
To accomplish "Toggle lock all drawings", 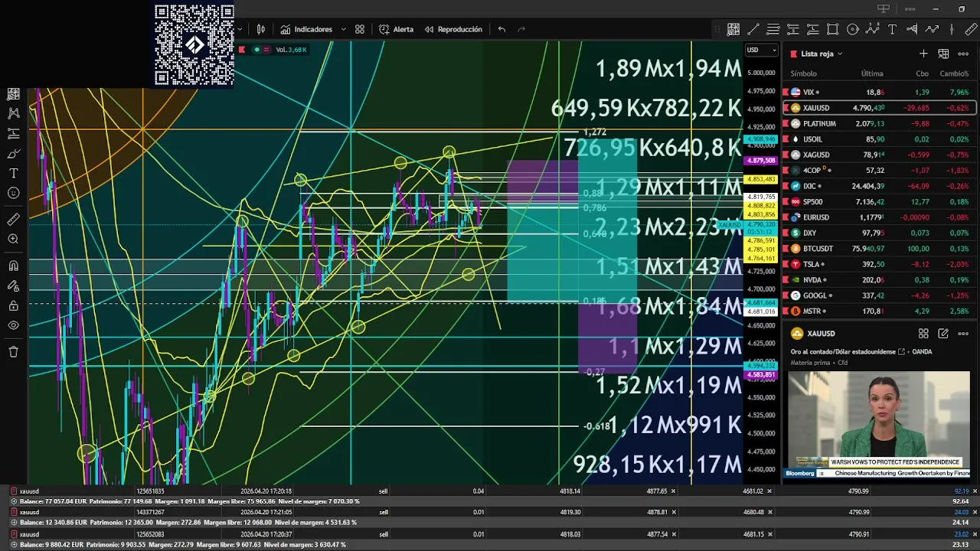I will click(x=13, y=305).
